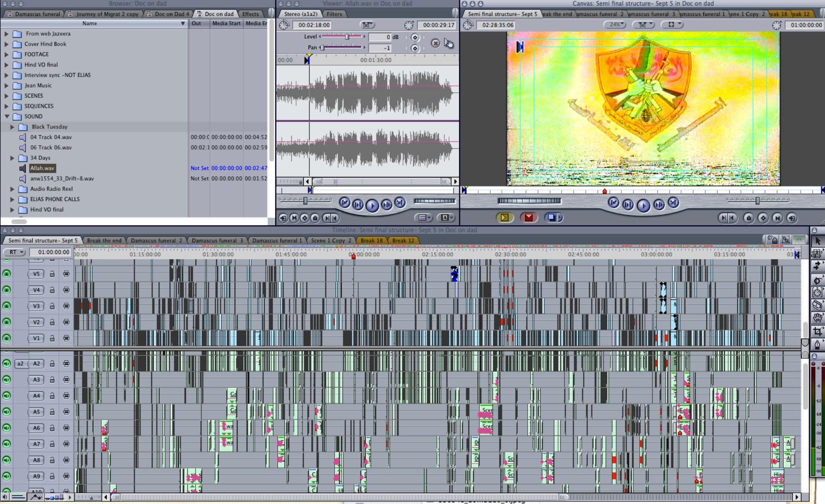Click Mark In button in Viewer
Viewport: 825px width, 504px height.
327,218
